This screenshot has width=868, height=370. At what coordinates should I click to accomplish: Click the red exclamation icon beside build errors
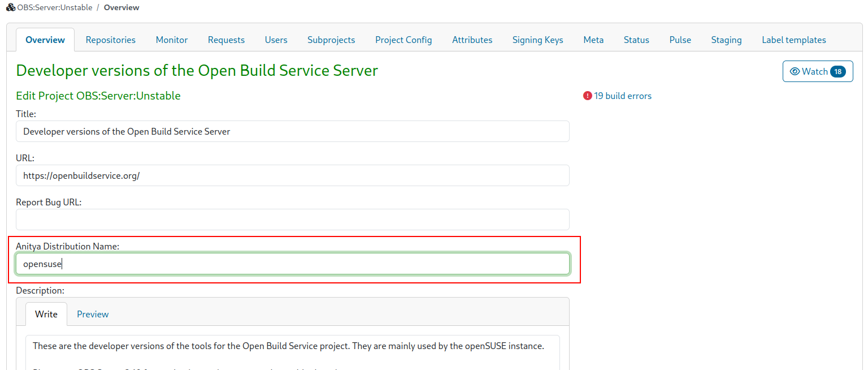587,96
